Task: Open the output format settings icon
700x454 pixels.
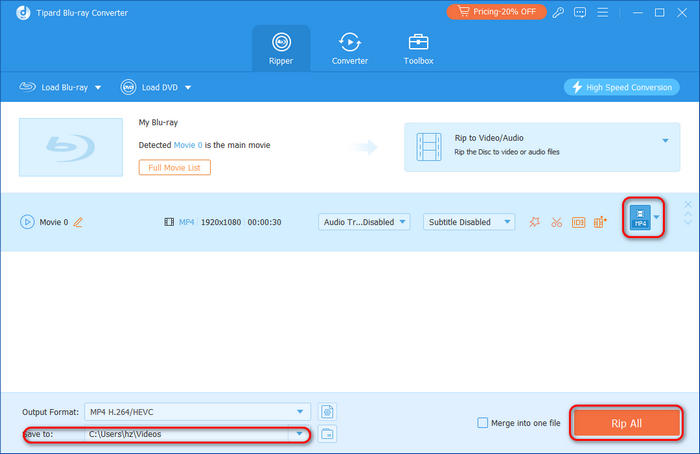Action: tap(327, 412)
